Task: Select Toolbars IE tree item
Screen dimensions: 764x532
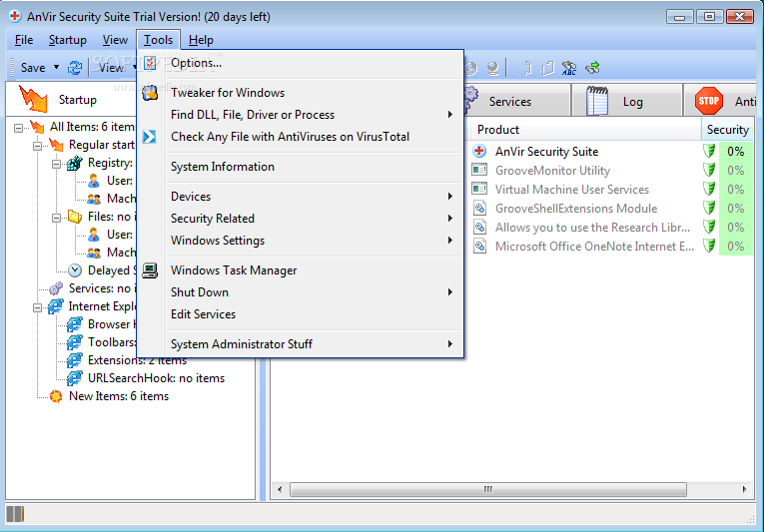Action: point(101,342)
